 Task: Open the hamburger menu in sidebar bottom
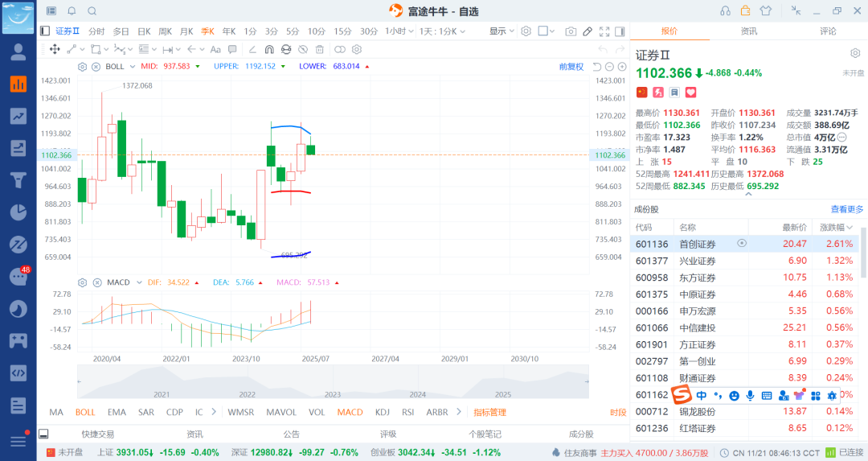(x=18, y=441)
